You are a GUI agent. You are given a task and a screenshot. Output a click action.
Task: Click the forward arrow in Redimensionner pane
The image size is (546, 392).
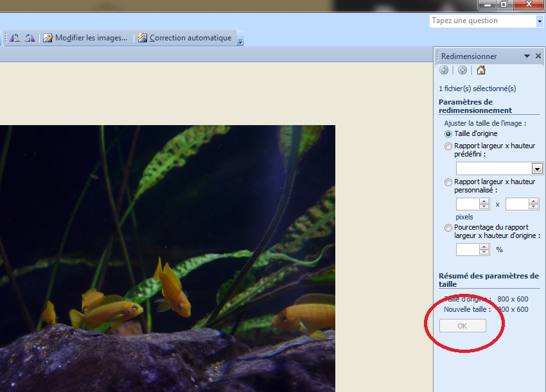(x=462, y=70)
